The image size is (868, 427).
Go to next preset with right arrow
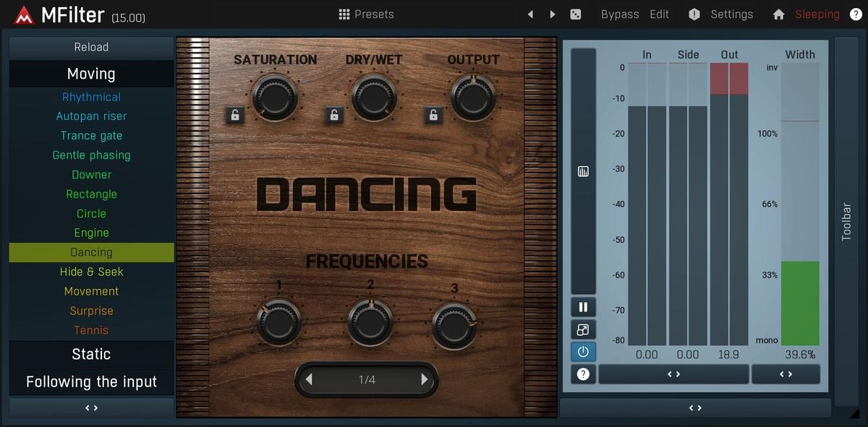pos(553,14)
